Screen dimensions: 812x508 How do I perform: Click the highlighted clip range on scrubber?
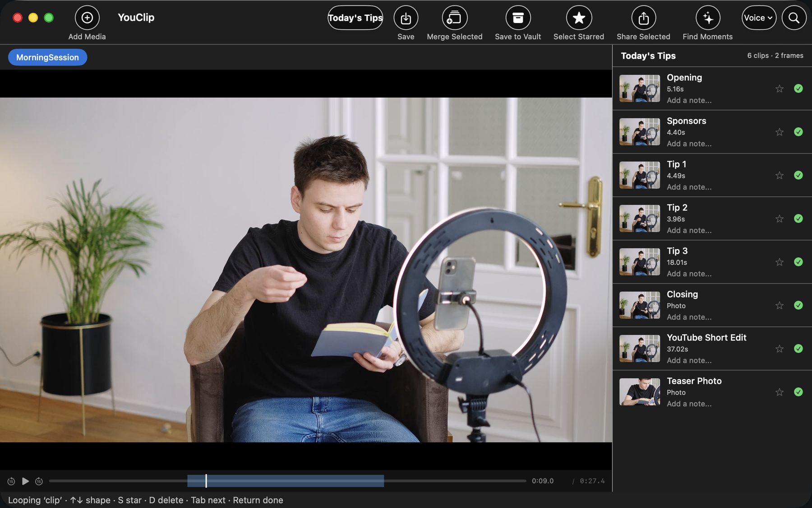[x=286, y=481]
